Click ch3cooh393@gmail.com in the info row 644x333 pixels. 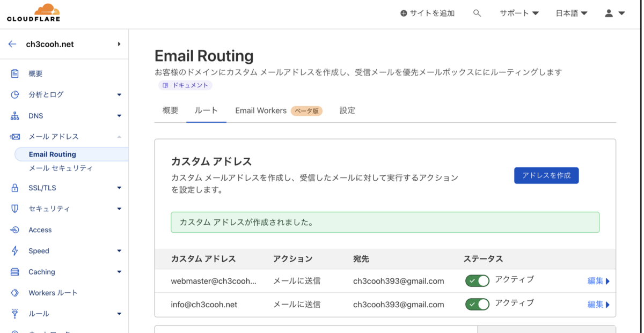pos(398,305)
